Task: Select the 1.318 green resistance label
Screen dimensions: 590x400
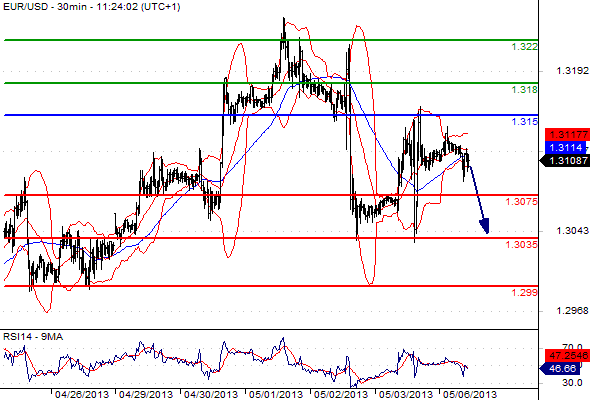Action: coord(525,90)
